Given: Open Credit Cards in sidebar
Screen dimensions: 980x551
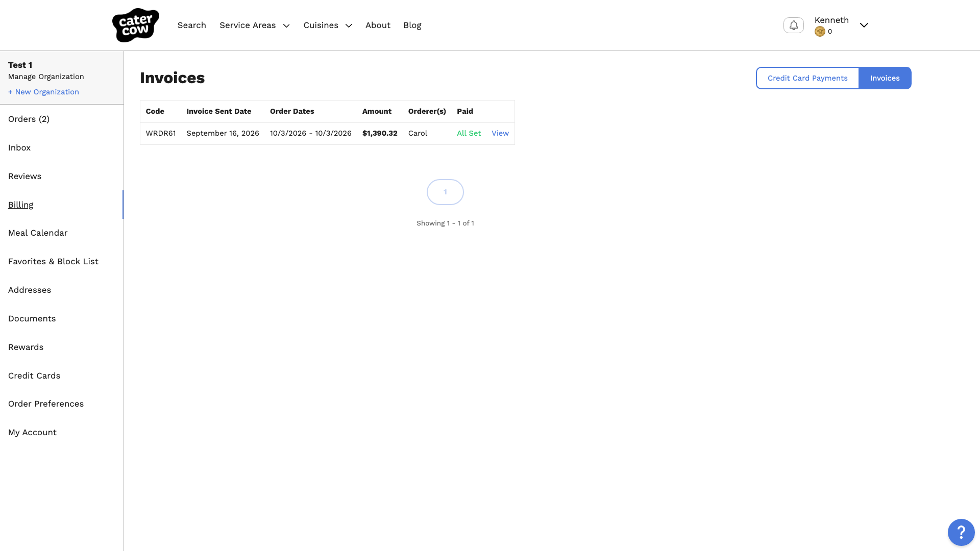Looking at the screenshot, I should coord(34,375).
